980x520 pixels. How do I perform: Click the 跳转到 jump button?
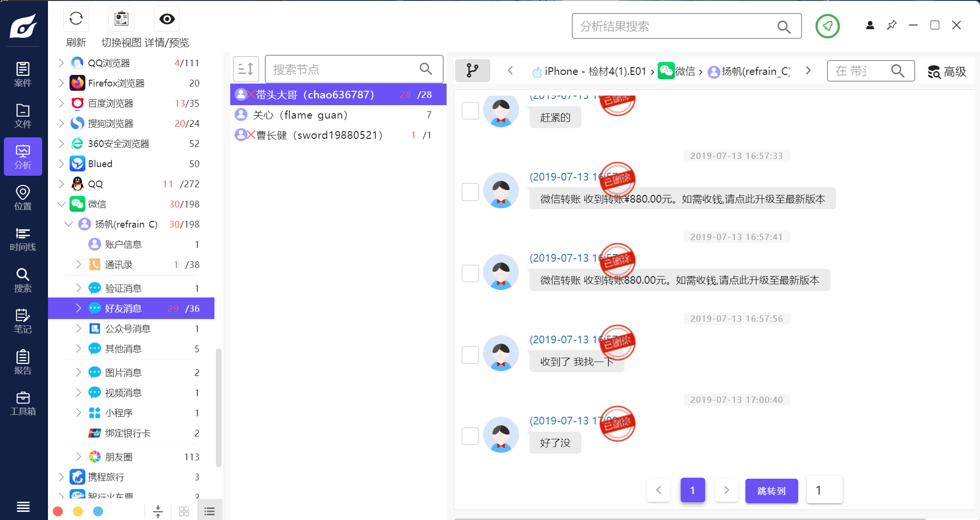coord(771,491)
